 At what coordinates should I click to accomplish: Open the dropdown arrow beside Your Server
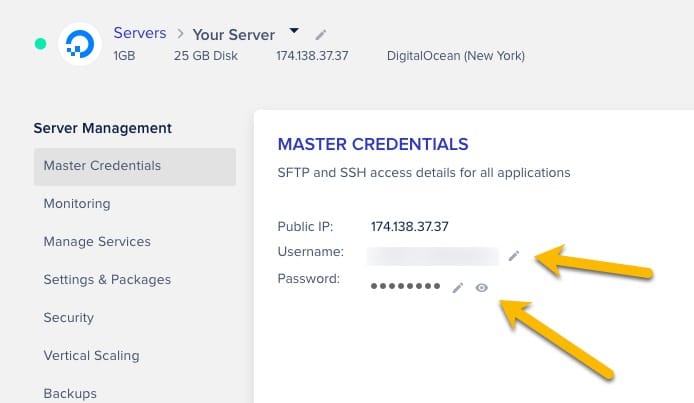coord(294,32)
